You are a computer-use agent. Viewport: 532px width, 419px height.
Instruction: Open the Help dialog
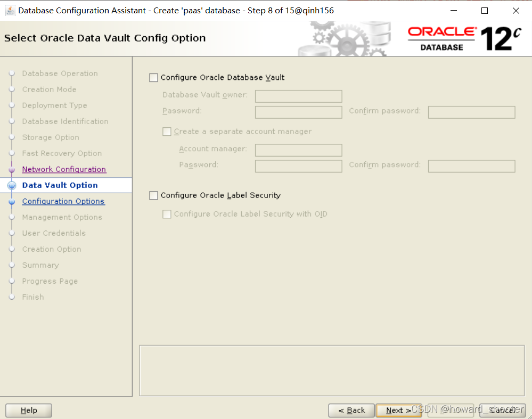(28, 410)
